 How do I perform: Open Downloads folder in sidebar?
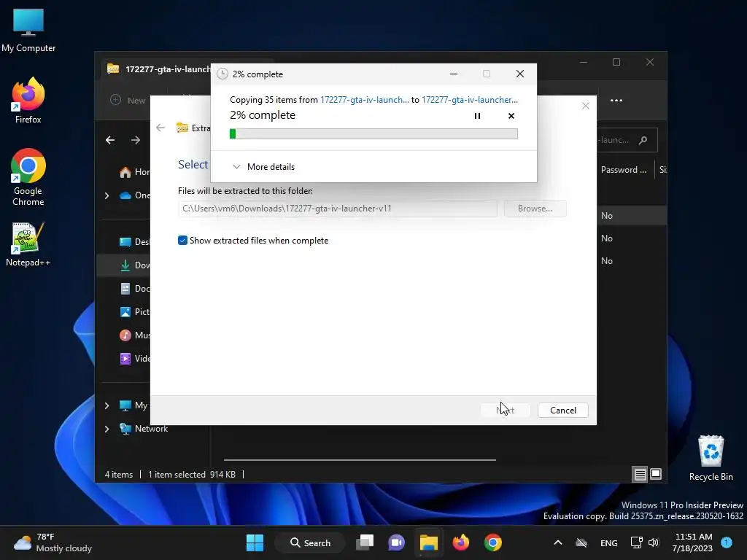coord(134,265)
